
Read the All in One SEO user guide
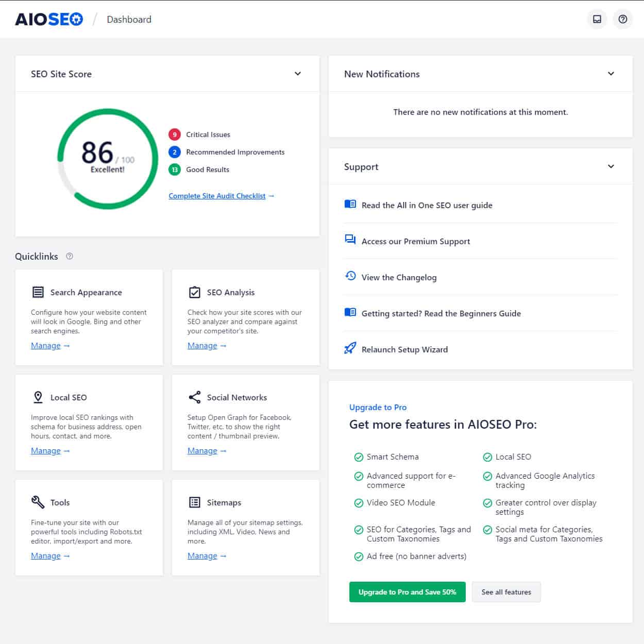click(427, 205)
